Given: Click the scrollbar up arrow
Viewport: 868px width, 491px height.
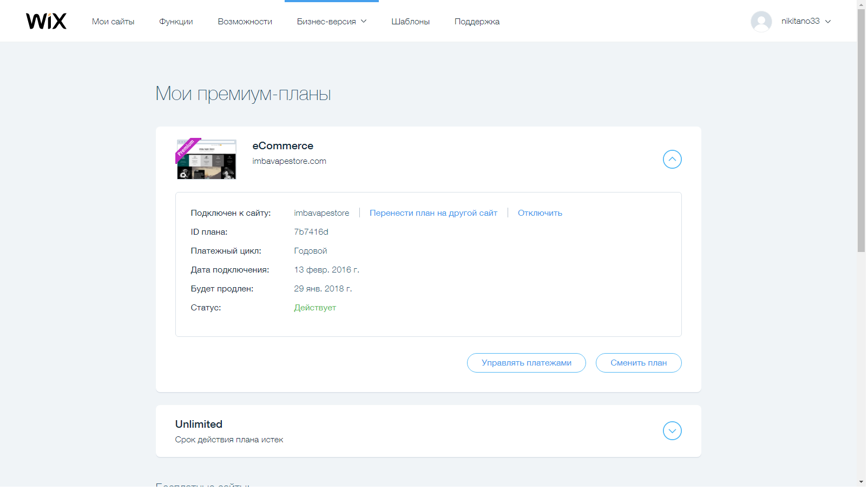Looking at the screenshot, I should pyautogui.click(x=862, y=4).
